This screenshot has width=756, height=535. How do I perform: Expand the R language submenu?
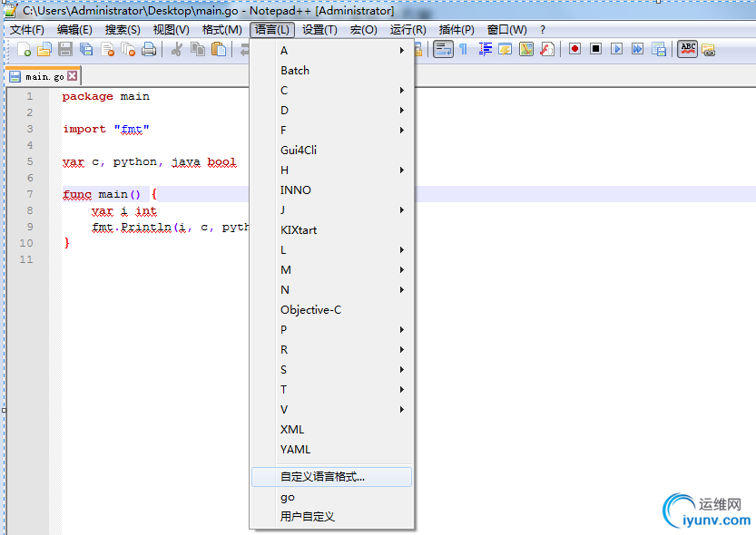pyautogui.click(x=332, y=350)
